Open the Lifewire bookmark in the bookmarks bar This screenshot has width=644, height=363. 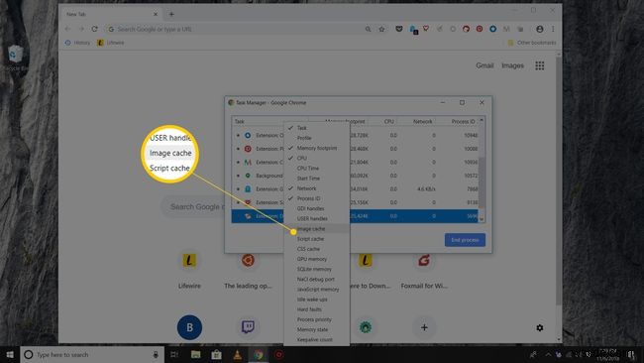click(111, 43)
